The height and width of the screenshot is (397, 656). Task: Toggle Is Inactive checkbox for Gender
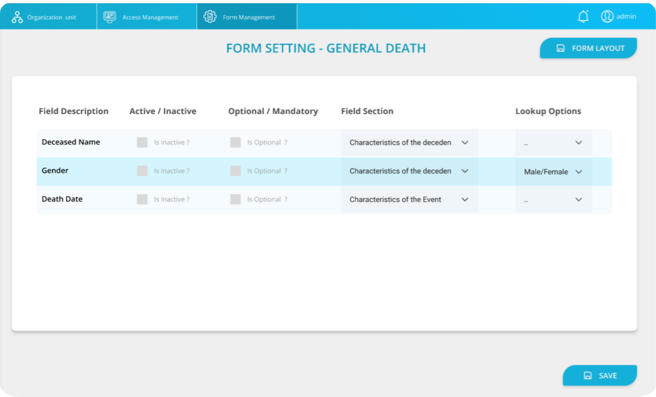142,171
